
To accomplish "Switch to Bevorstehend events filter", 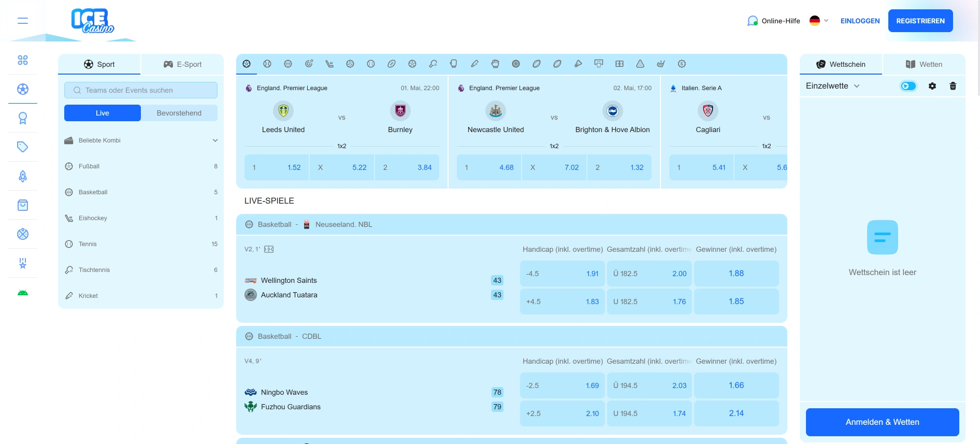I will click(x=179, y=113).
